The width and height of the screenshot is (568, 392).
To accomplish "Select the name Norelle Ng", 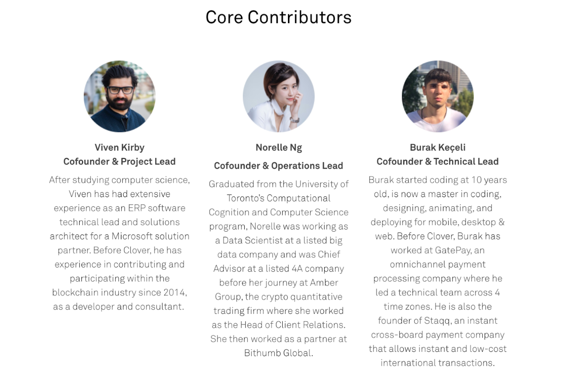I will pyautogui.click(x=278, y=148).
